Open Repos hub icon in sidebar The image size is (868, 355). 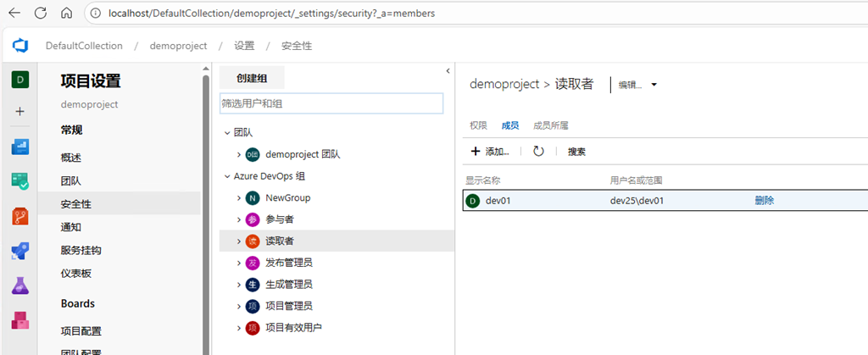click(x=20, y=216)
